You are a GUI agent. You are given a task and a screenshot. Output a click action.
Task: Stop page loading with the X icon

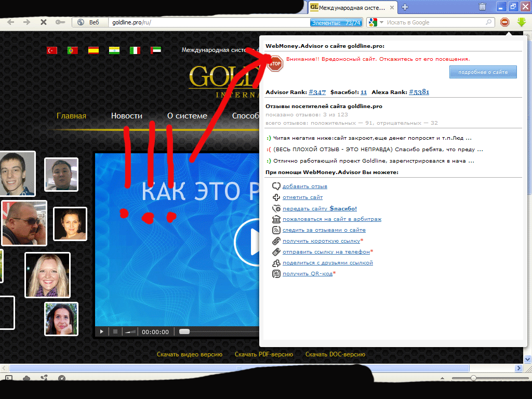point(44,22)
